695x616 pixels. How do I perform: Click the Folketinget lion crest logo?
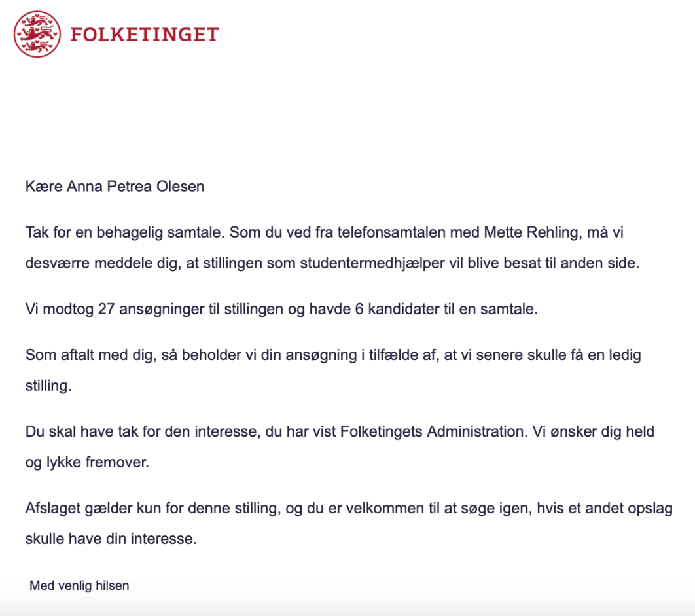(37, 34)
